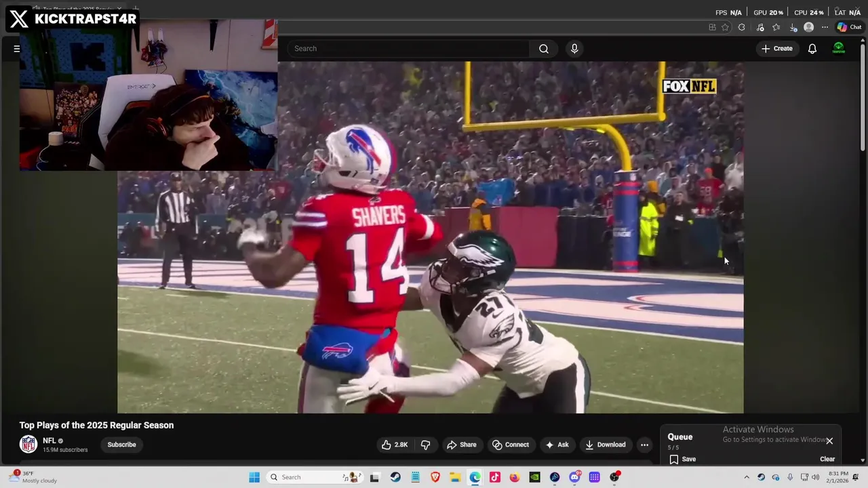Open Edge downloads icon

pyautogui.click(x=793, y=27)
